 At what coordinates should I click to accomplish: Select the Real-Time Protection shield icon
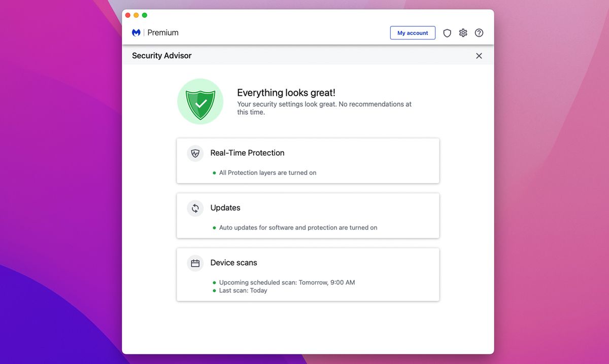(x=195, y=153)
